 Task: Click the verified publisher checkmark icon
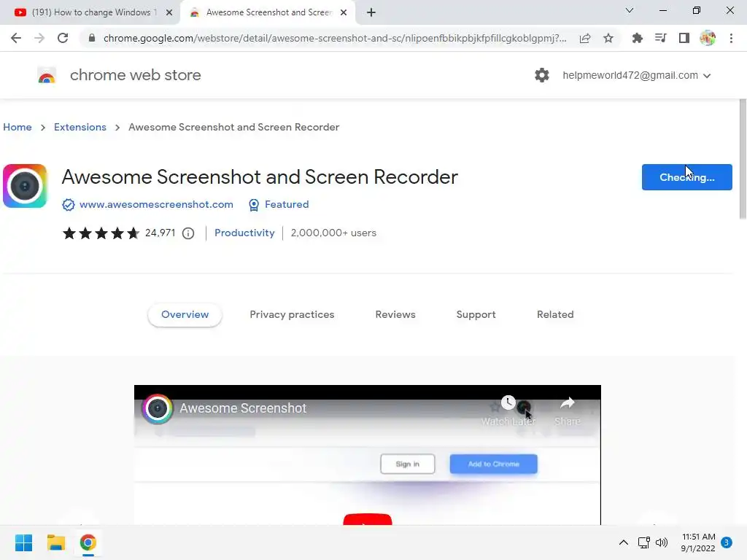68,205
